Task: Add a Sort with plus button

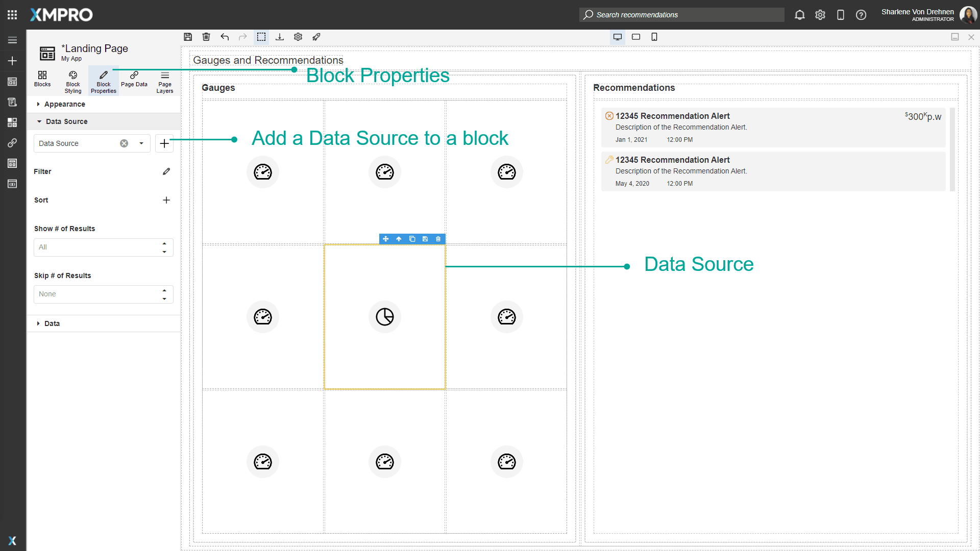Action: 166,200
